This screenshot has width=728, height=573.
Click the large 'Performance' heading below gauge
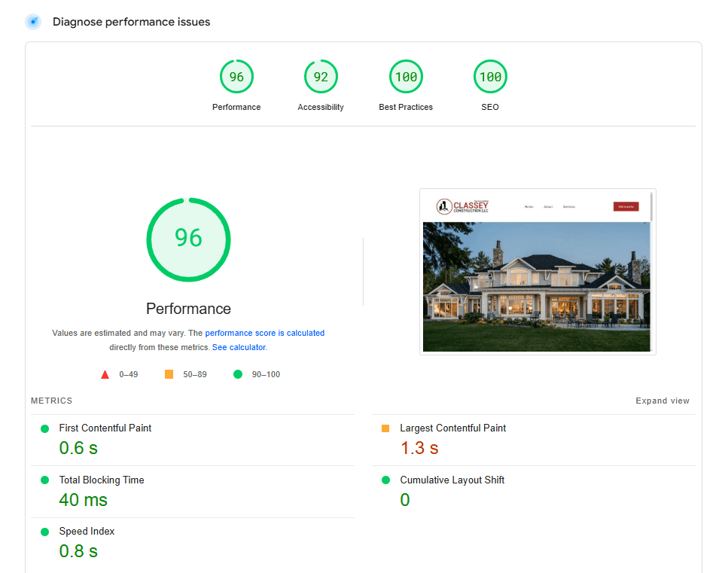[188, 309]
